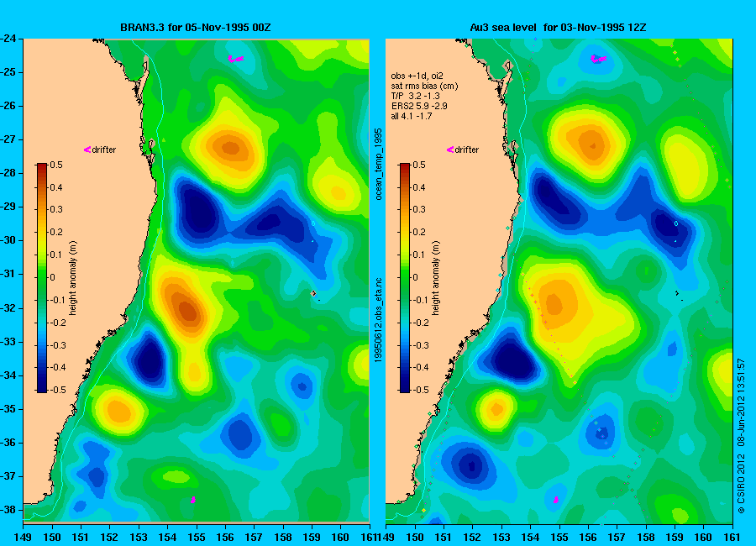
Task: Click the magenta drifter marker near -37.7 in BRAN3.3 map
Action: [x=193, y=500]
